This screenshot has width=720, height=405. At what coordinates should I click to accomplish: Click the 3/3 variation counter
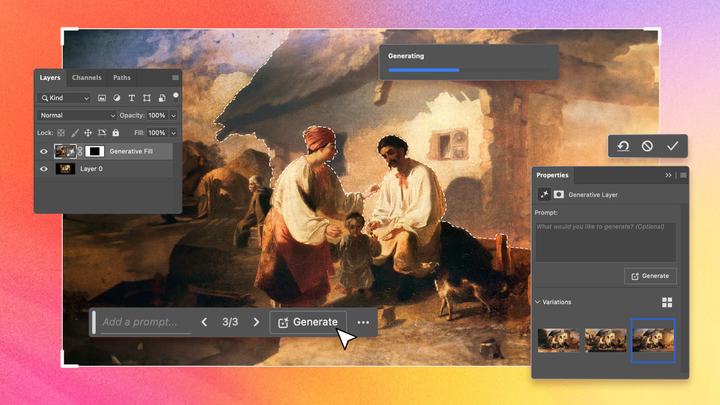tap(230, 322)
